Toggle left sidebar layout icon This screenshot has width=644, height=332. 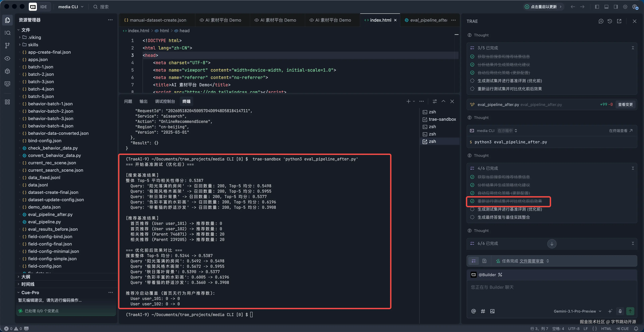tap(597, 7)
